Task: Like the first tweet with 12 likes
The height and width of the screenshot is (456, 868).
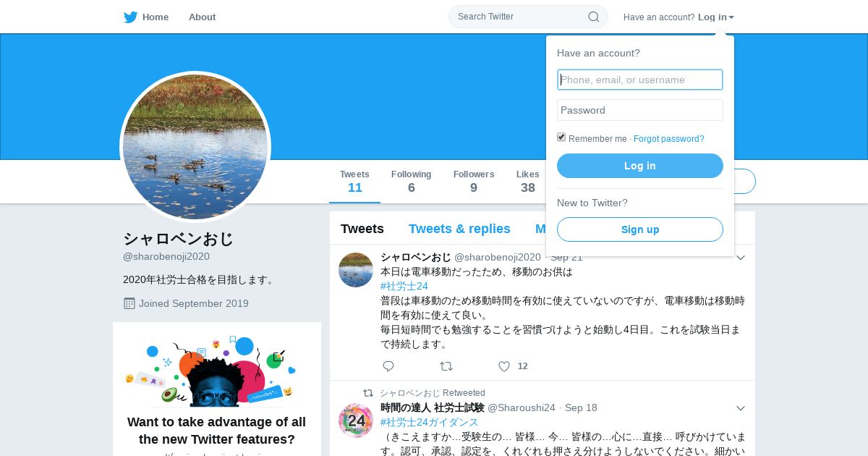Action: click(504, 366)
